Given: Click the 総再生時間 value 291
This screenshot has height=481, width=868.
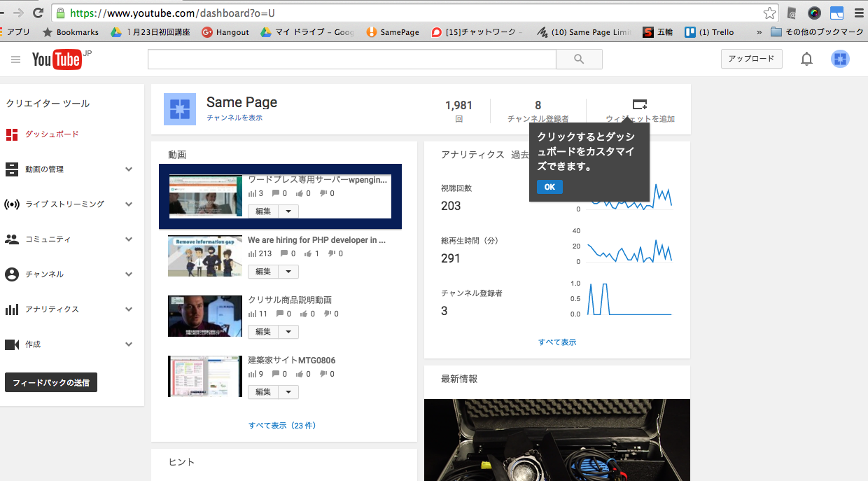Looking at the screenshot, I should (x=451, y=258).
